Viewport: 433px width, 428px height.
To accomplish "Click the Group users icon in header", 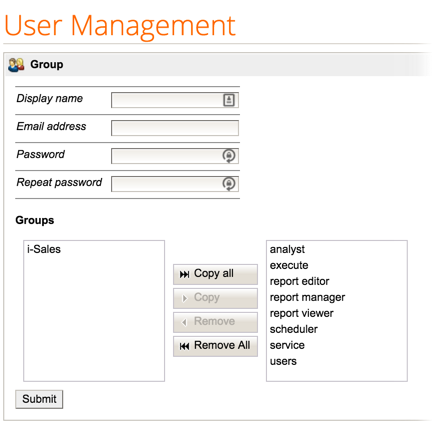I will pyautogui.click(x=16, y=65).
